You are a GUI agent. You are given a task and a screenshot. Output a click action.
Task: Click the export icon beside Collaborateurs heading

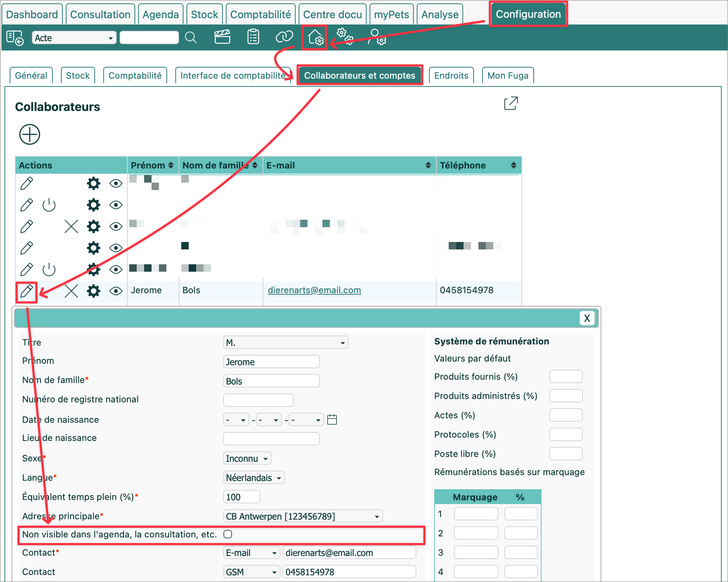511,104
